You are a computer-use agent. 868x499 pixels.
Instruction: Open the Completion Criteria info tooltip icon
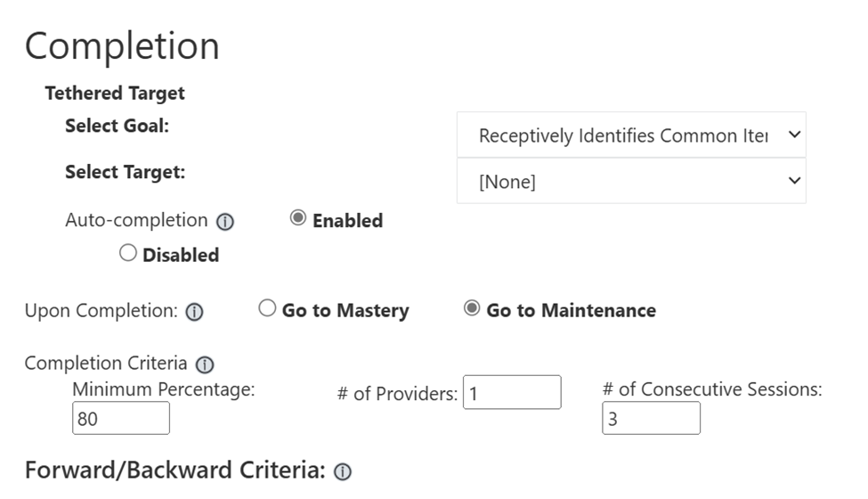click(x=205, y=364)
